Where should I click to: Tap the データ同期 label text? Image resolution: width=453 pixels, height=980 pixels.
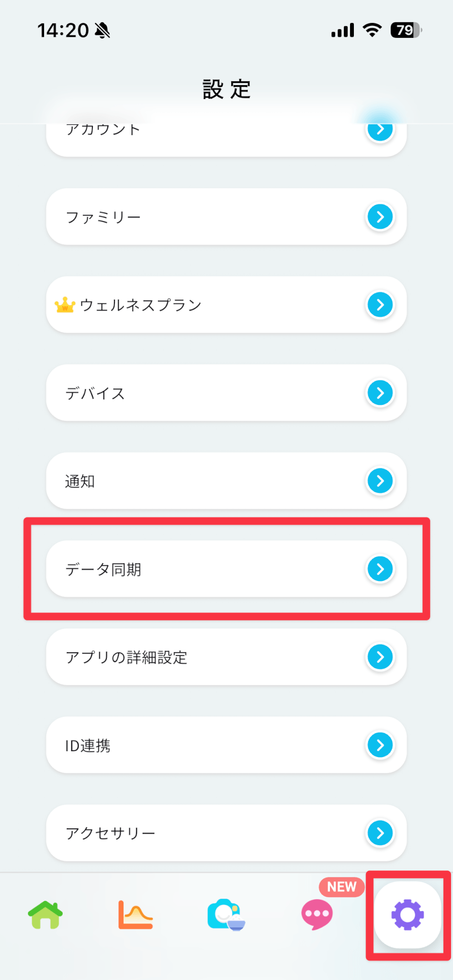(103, 569)
